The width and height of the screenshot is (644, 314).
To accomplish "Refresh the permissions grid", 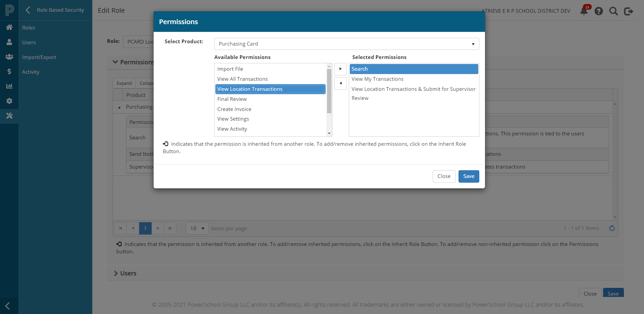I will coord(612,228).
